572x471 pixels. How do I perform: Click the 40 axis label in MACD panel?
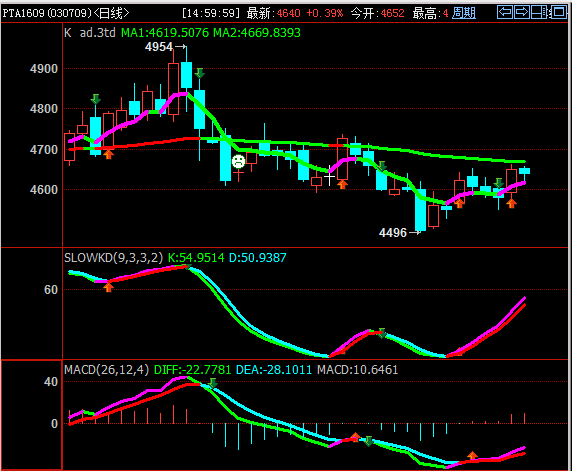tap(51, 382)
